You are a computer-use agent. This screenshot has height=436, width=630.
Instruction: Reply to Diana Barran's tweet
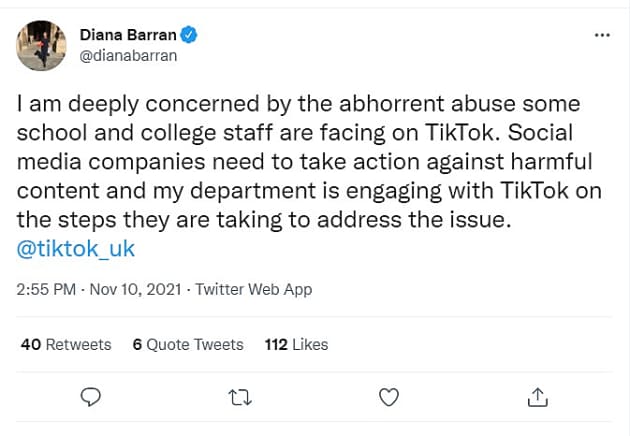(92, 397)
